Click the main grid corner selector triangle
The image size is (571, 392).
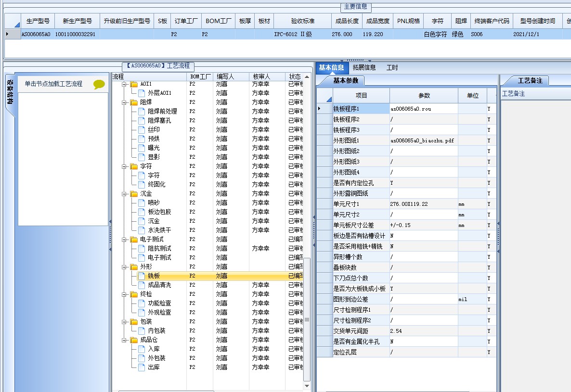pyautogui.click(x=17, y=25)
